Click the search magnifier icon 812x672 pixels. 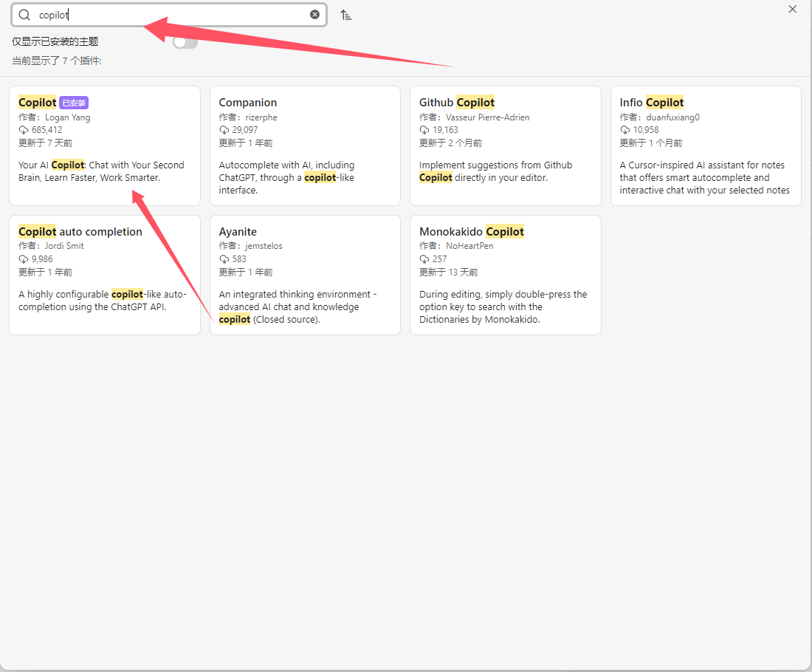pyautogui.click(x=24, y=15)
